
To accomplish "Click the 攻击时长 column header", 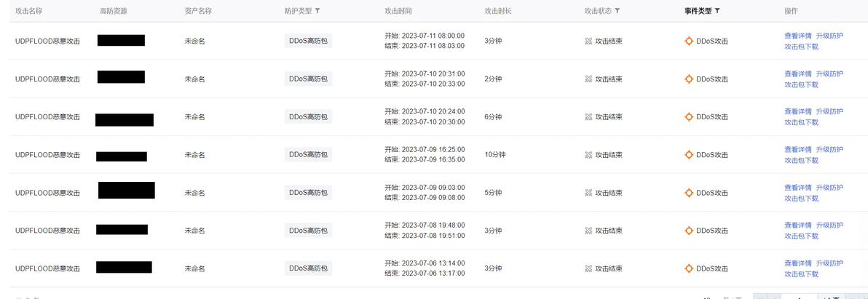I will 497,11.
